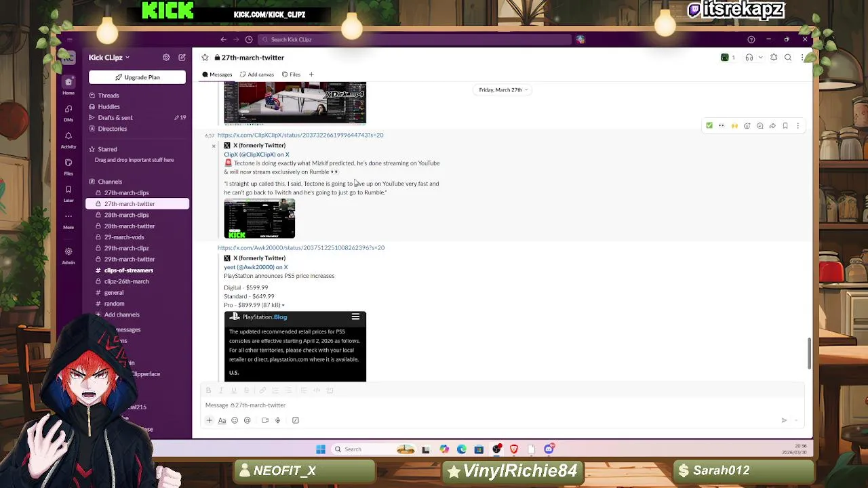Image resolution: width=868 pixels, height=488 pixels.
Task: Open the Awk20000 status link
Action: 301,248
